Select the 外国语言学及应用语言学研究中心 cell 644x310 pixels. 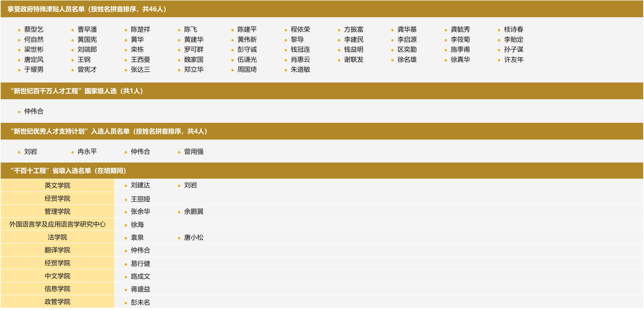tap(57, 224)
